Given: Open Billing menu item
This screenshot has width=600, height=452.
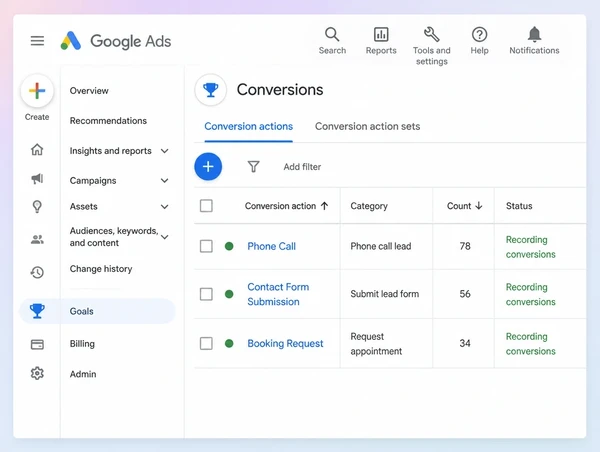Looking at the screenshot, I should (82, 344).
